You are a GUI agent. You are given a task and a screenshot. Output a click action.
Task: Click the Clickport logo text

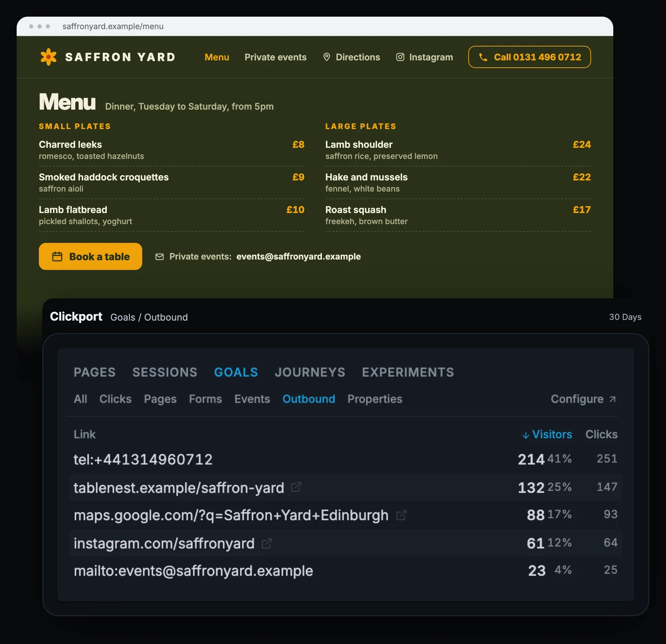76,316
